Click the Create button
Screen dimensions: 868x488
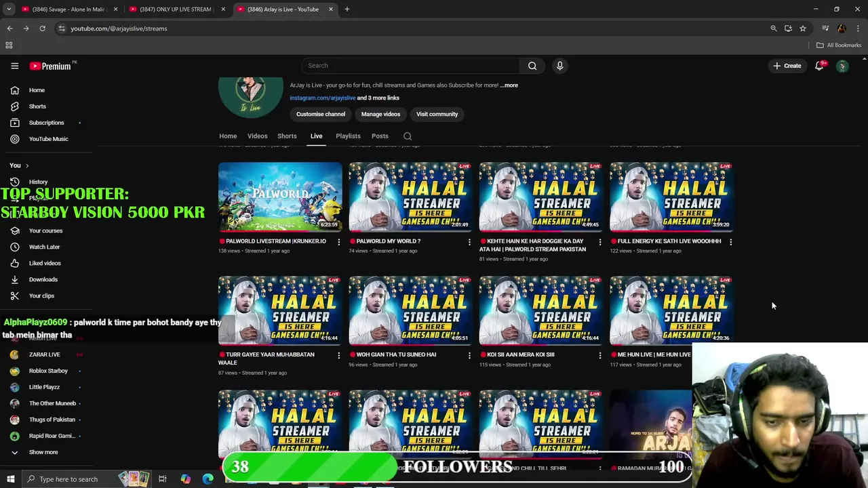[787, 66]
